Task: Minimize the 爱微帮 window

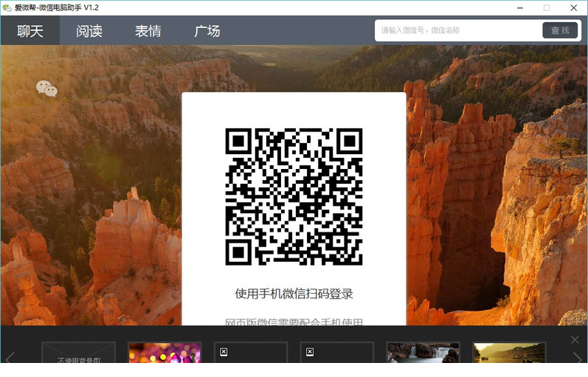Action: click(x=519, y=7)
